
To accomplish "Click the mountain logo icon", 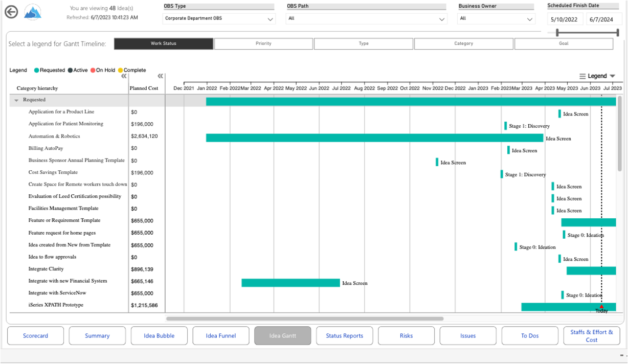I will [33, 12].
